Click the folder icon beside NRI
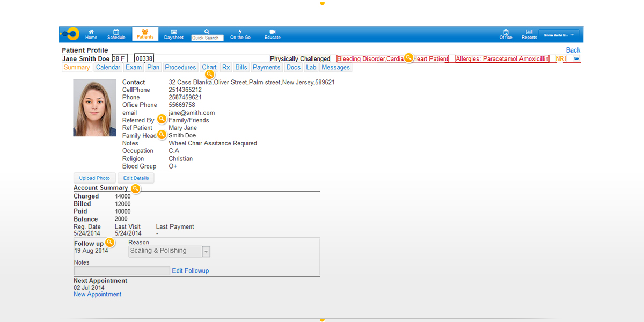 pyautogui.click(x=576, y=58)
